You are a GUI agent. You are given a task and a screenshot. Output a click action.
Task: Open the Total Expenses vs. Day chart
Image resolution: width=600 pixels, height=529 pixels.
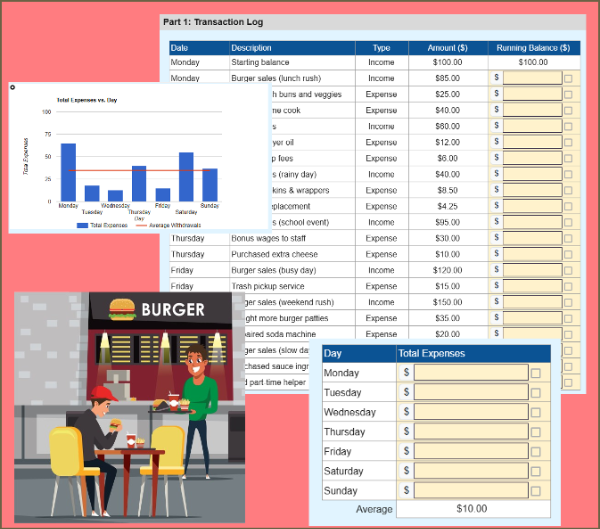click(x=140, y=158)
